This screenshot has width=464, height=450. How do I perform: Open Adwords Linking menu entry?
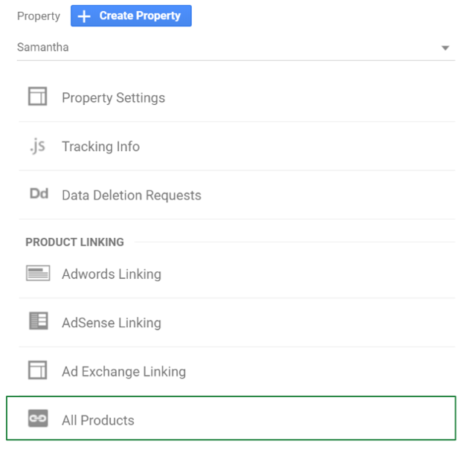click(x=237, y=274)
